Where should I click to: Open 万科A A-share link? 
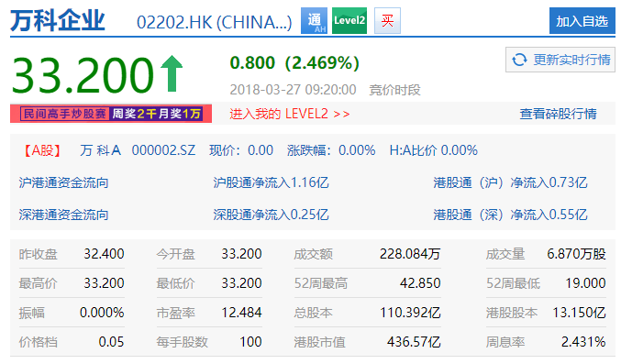tap(100, 150)
